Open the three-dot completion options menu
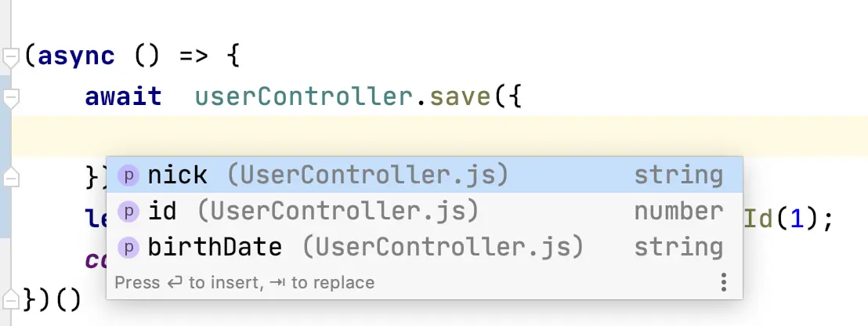868x326 pixels. 723,282
